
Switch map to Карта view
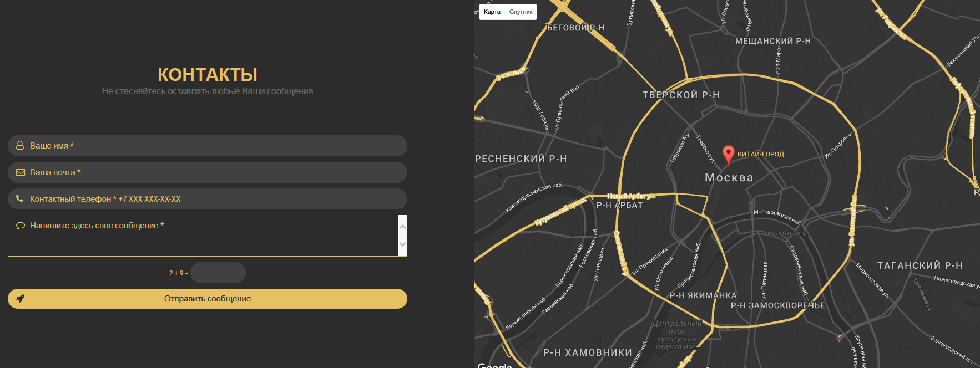(492, 12)
